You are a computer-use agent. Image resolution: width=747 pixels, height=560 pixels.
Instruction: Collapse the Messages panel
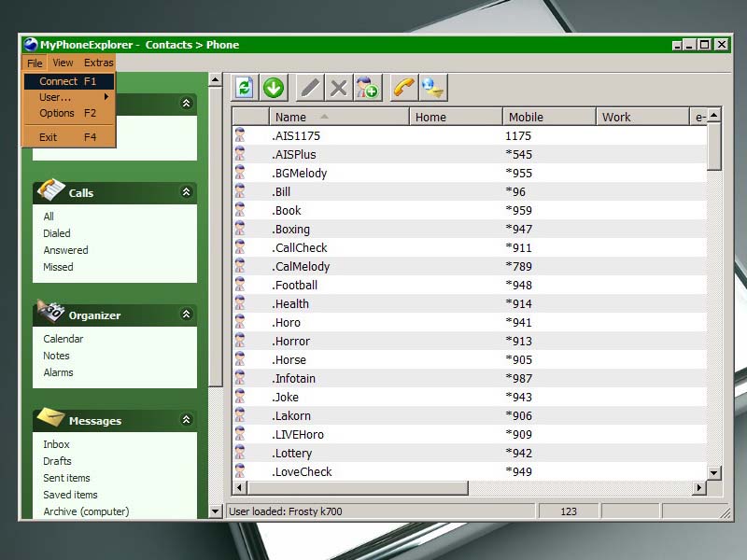[186, 419]
